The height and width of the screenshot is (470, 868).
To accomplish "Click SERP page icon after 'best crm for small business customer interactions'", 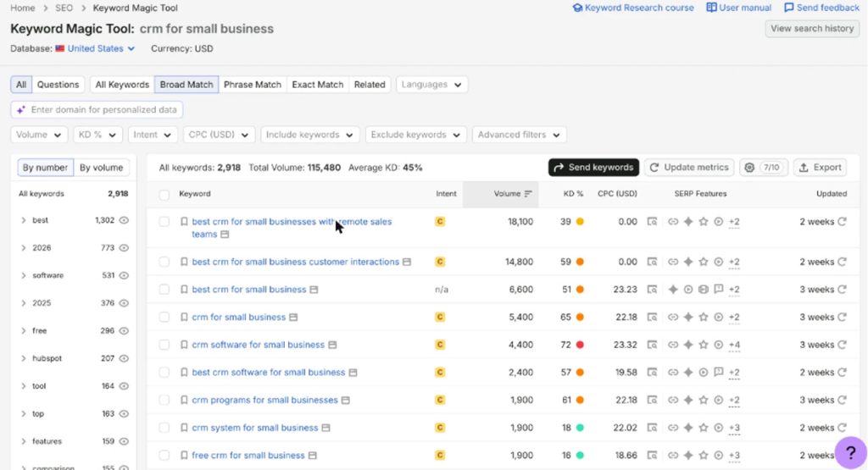I will [407, 262].
